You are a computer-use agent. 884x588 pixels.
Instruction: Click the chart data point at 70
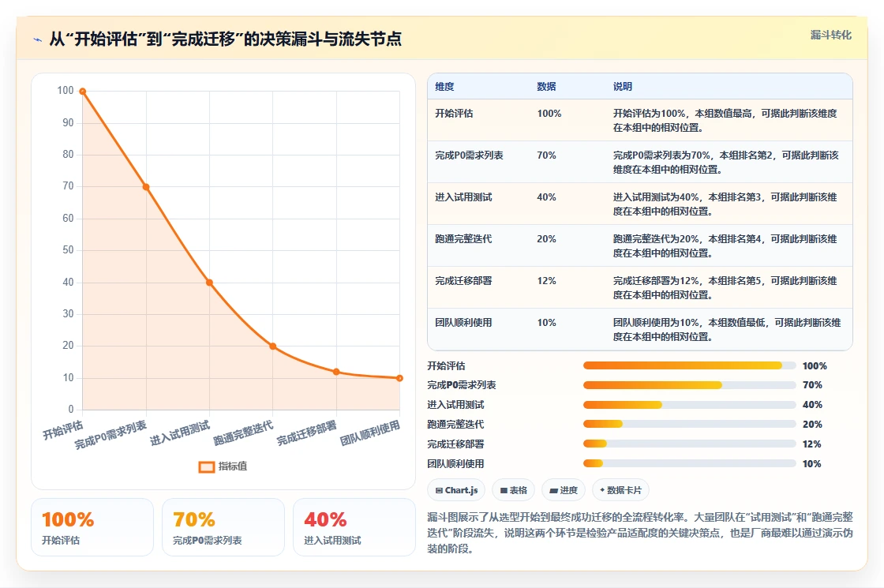point(146,186)
